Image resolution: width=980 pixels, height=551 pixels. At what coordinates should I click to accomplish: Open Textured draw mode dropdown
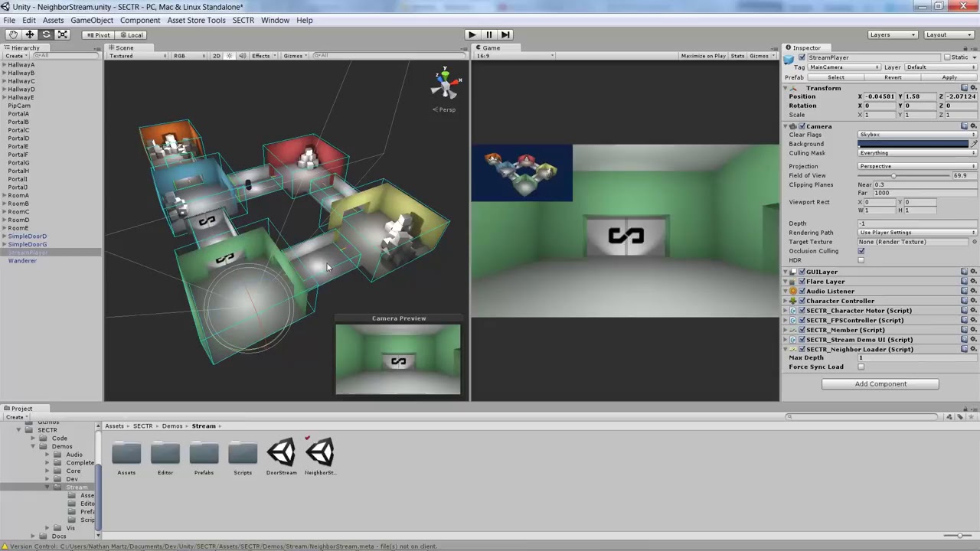click(x=138, y=56)
